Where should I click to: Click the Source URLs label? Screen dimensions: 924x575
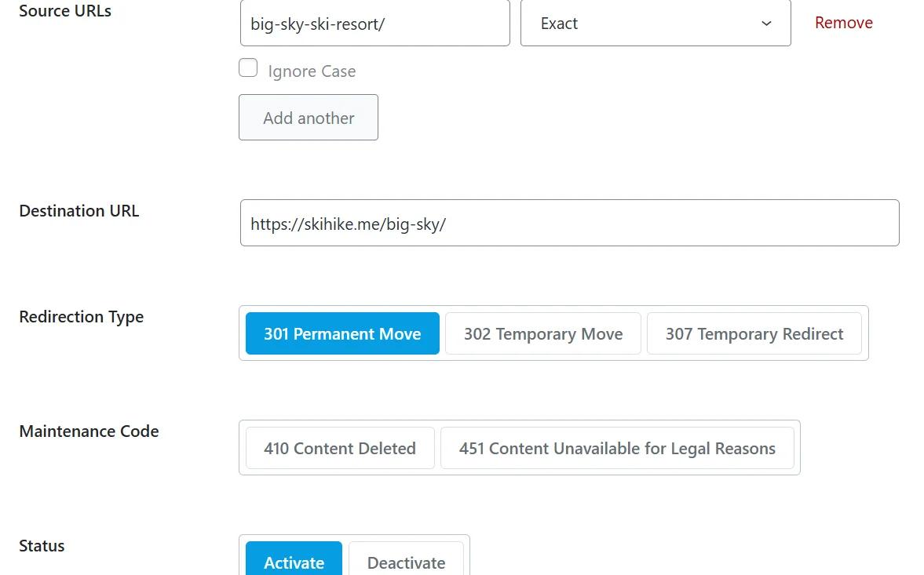point(65,11)
